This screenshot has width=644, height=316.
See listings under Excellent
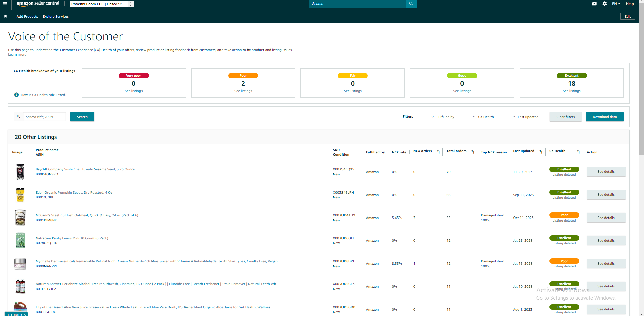(x=572, y=91)
